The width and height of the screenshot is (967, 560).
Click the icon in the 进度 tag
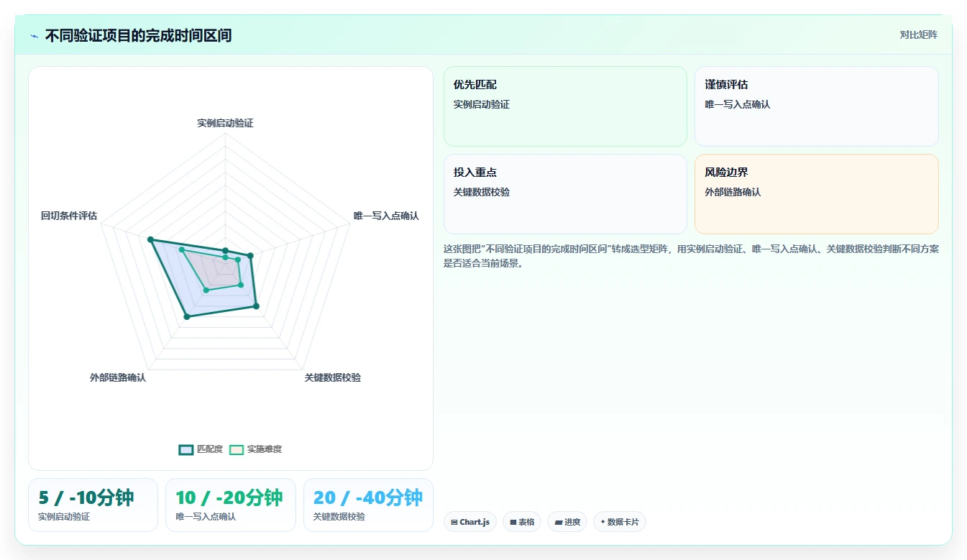click(559, 523)
